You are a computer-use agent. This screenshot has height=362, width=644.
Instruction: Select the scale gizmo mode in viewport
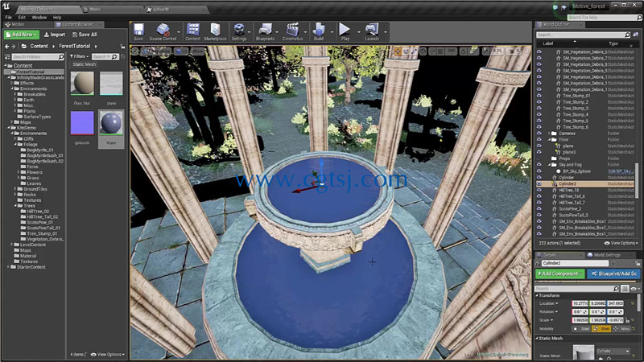coord(414,51)
